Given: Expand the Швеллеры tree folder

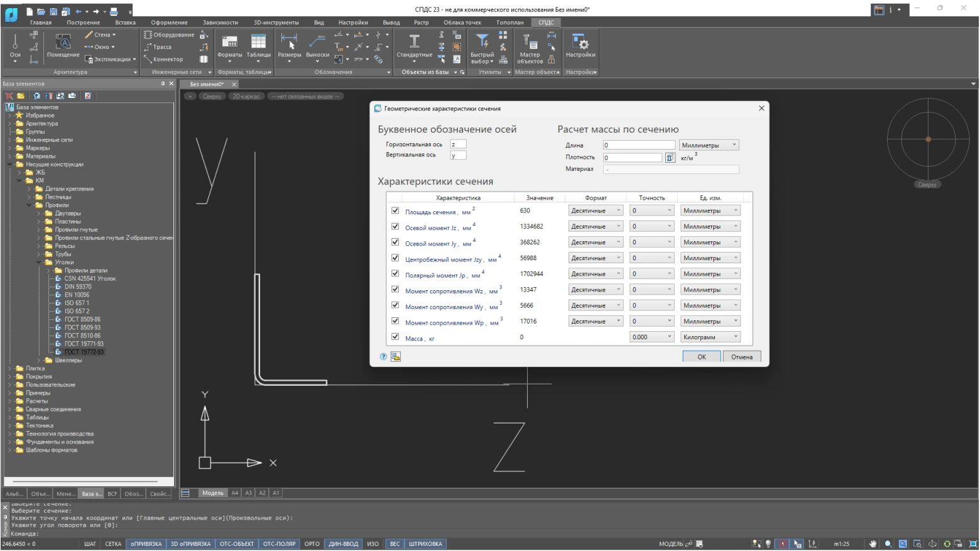Looking at the screenshot, I should pos(39,361).
